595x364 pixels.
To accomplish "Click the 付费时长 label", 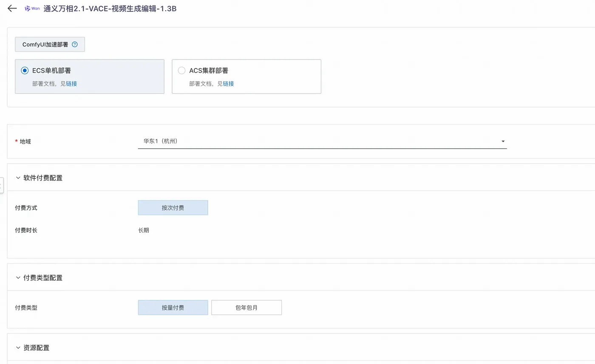I will coord(26,230).
